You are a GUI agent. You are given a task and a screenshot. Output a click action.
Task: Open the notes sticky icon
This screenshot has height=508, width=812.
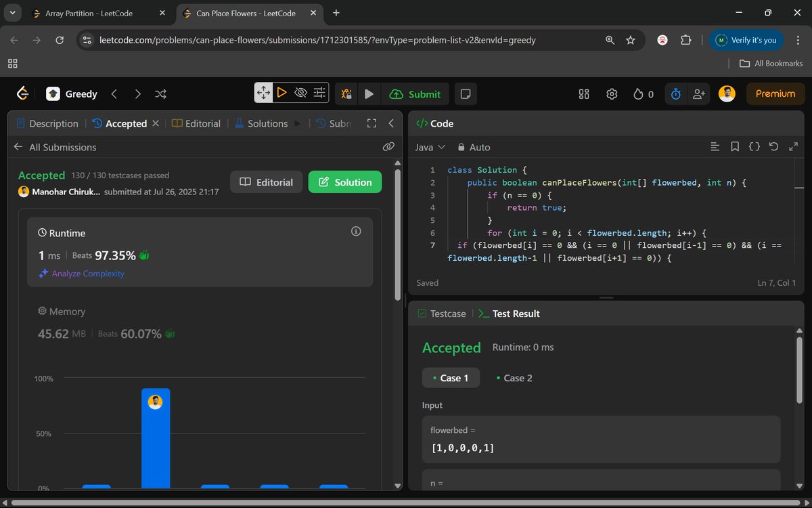pyautogui.click(x=465, y=93)
